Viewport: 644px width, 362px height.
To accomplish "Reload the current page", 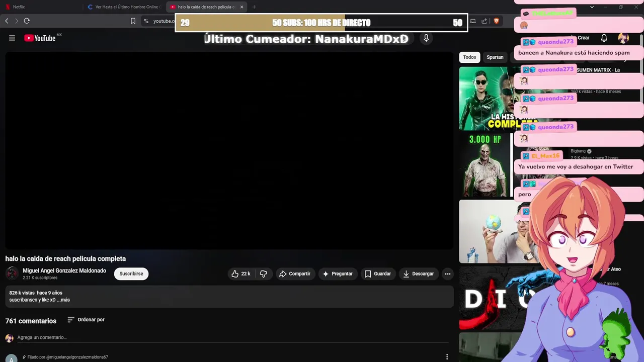I will [27, 21].
